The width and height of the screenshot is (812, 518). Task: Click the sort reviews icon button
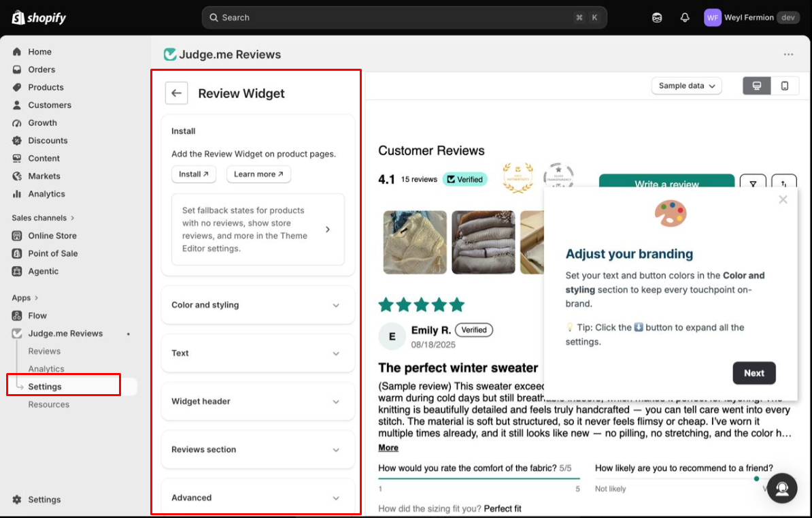pyautogui.click(x=784, y=182)
